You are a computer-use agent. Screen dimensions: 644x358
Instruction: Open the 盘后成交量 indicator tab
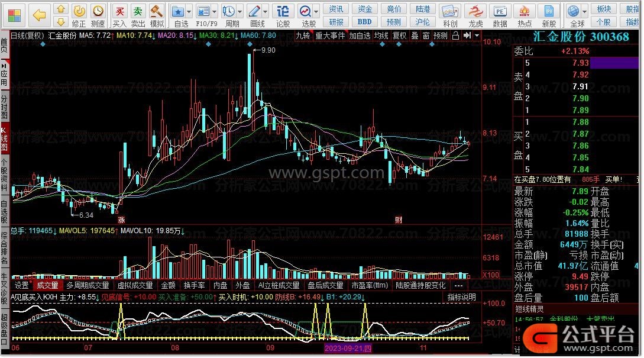click(x=325, y=285)
